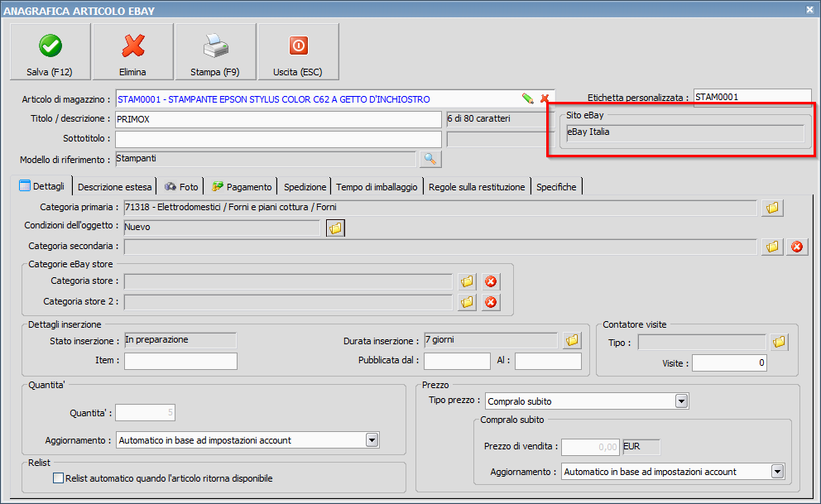
Task: Open the folder picker for Categoria store 2
Action: pyautogui.click(x=467, y=302)
